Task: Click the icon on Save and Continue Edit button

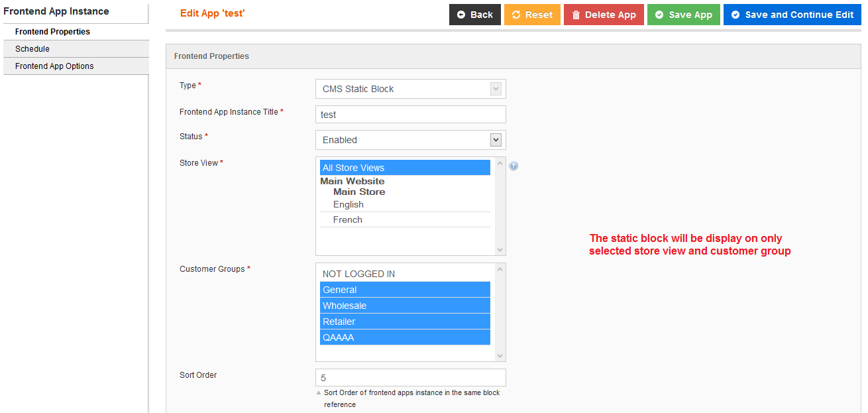Action: pos(735,14)
